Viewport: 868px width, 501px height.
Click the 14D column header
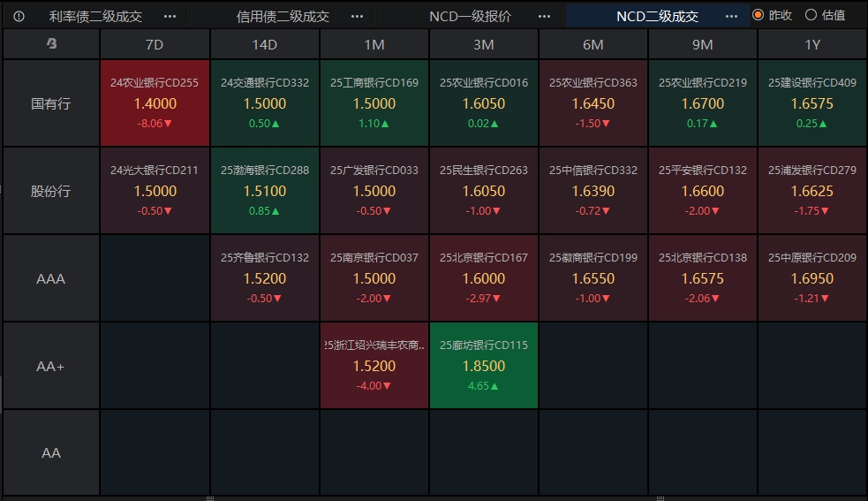[x=265, y=44]
